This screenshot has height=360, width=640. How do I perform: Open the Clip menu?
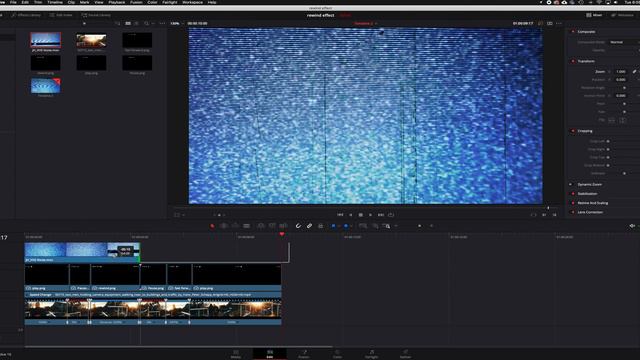pos(71,2)
